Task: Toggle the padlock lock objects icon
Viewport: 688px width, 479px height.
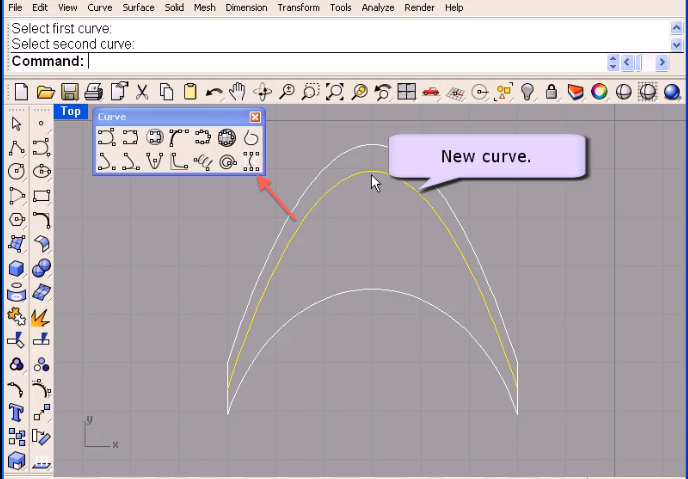Action: click(x=552, y=92)
